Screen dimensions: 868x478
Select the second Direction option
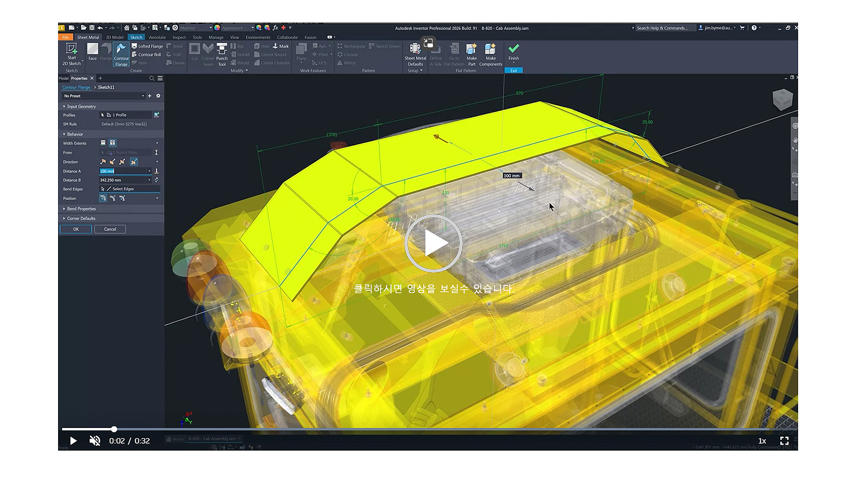click(112, 162)
